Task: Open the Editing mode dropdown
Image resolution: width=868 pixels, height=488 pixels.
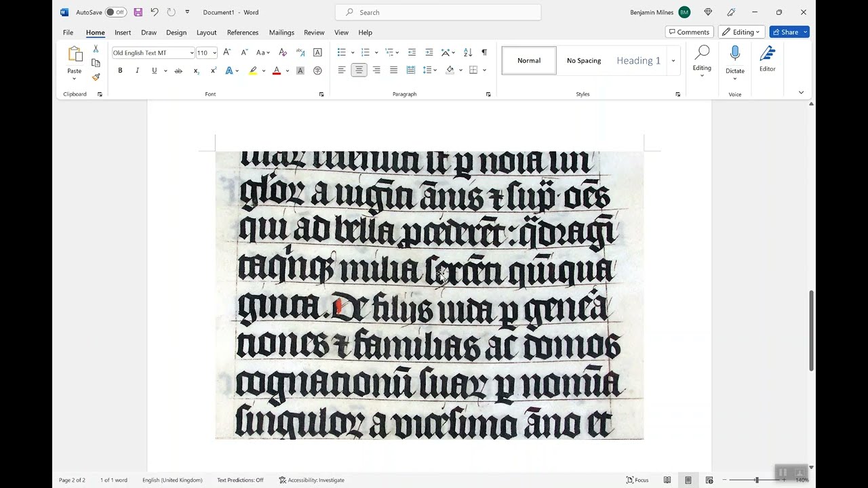Action: 742,32
